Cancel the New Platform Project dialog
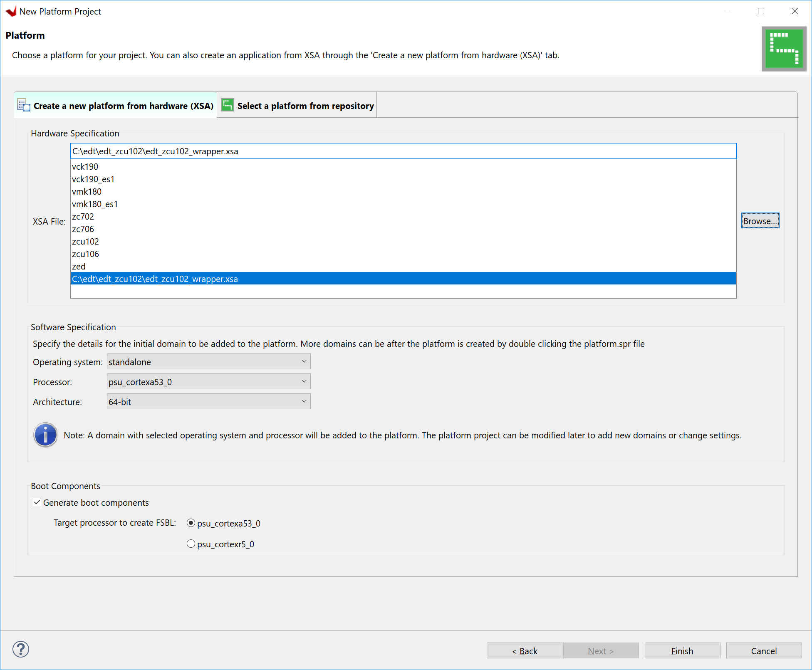The height and width of the screenshot is (670, 812). pos(764,651)
